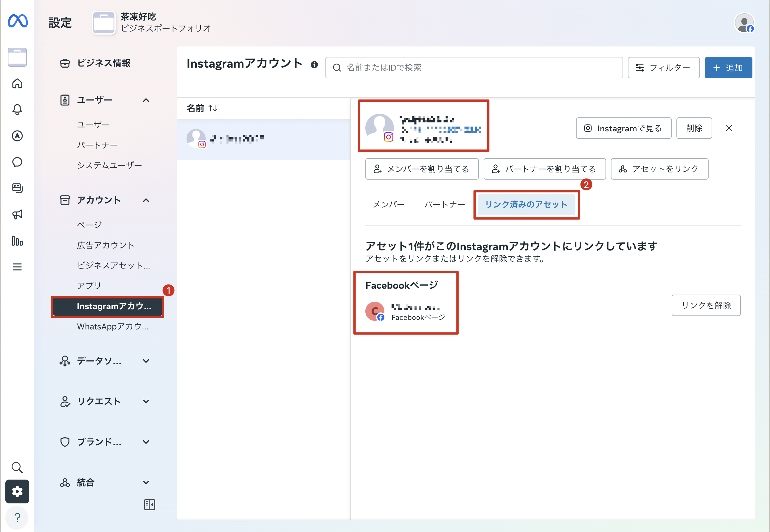Screen dimensions: 770x532
Task: Click the Instagram account avatar in detail panel
Action: 380,128
